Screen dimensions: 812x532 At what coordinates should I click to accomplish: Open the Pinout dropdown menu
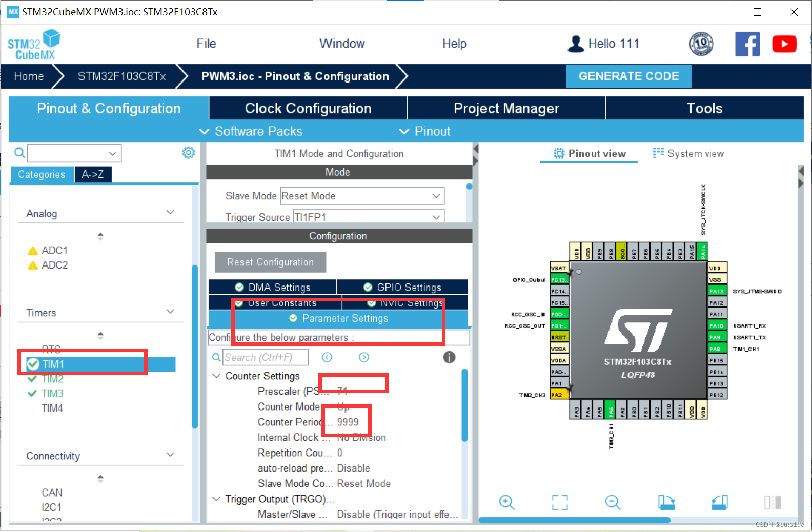coord(425,131)
